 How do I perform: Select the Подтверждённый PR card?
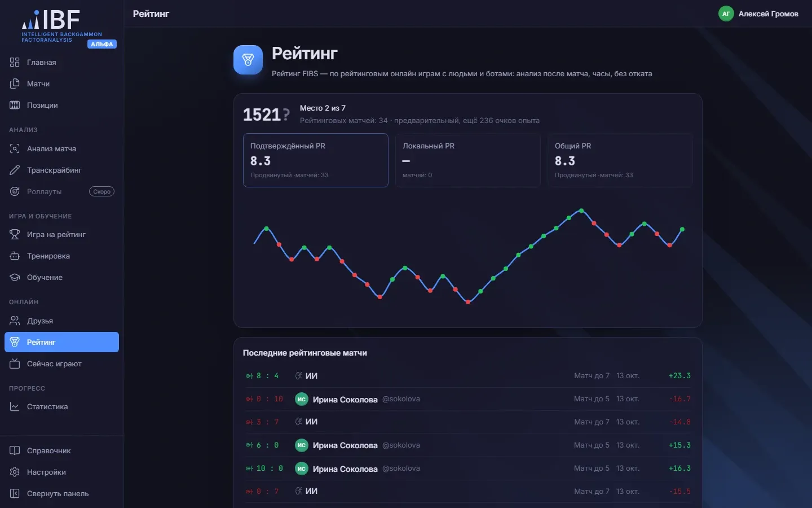click(x=316, y=160)
